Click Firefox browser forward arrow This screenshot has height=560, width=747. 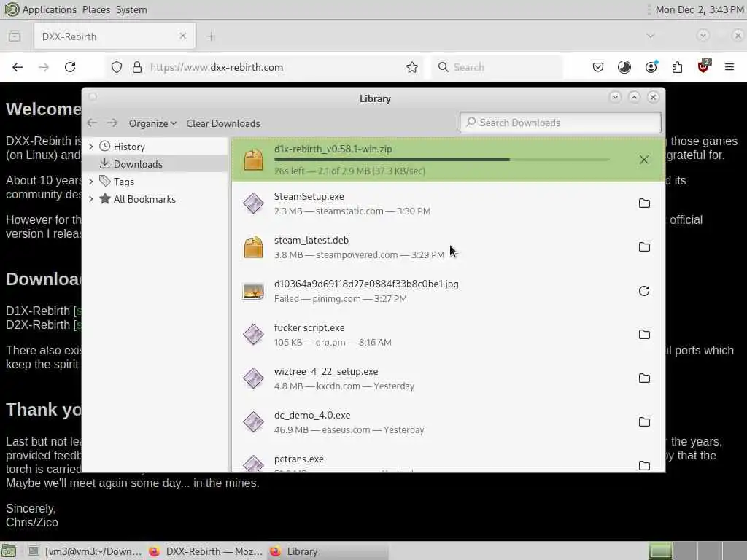point(44,67)
